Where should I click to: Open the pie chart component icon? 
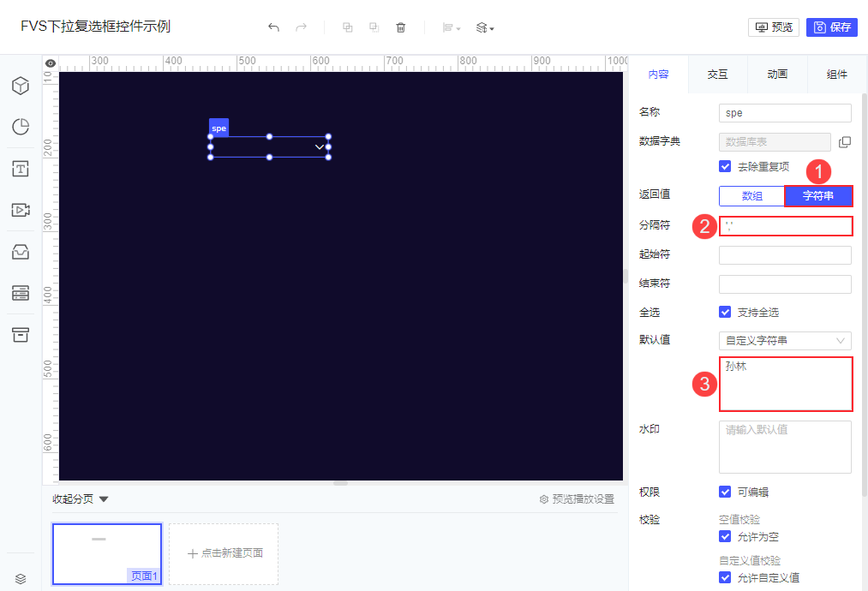pos(21,127)
